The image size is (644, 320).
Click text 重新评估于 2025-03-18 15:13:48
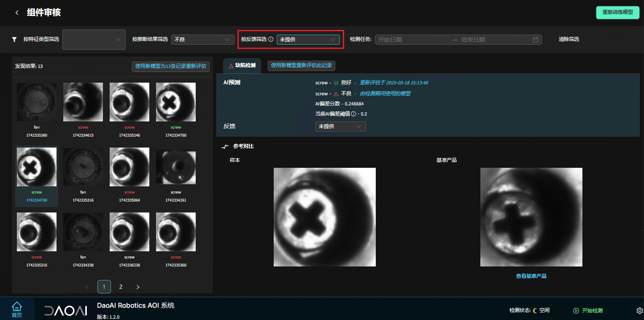[394, 83]
